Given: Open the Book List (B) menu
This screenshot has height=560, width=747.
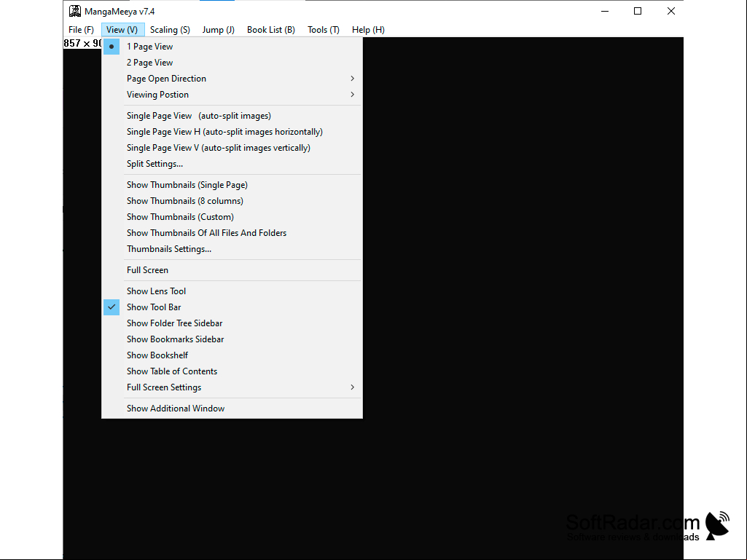Looking at the screenshot, I should point(271,30).
